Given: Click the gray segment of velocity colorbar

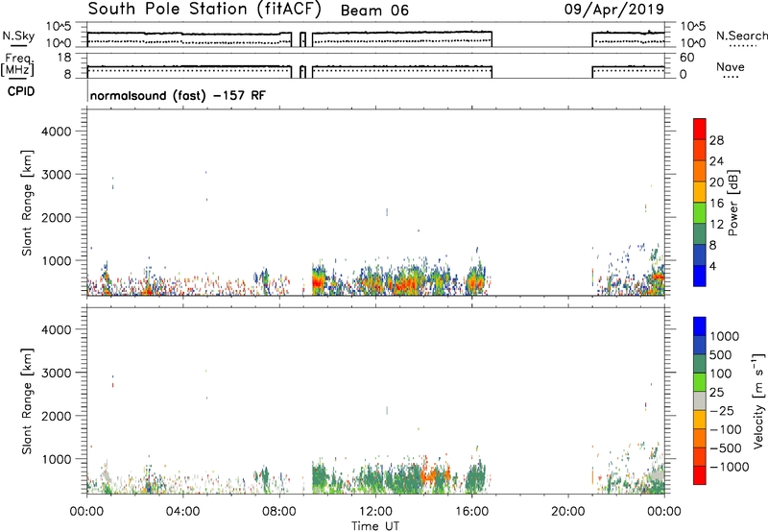Looking at the screenshot, I should (x=700, y=401).
